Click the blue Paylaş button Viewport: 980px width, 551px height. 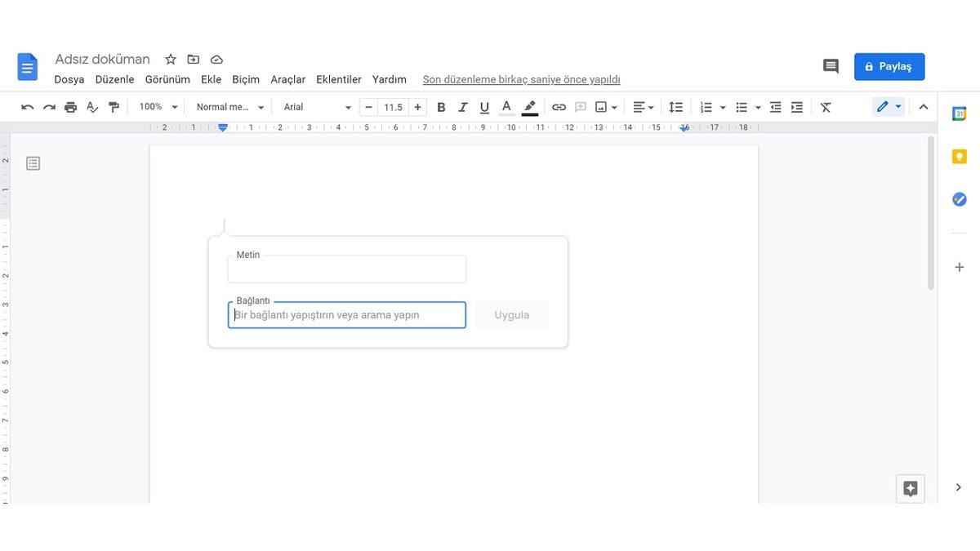pyautogui.click(x=889, y=66)
